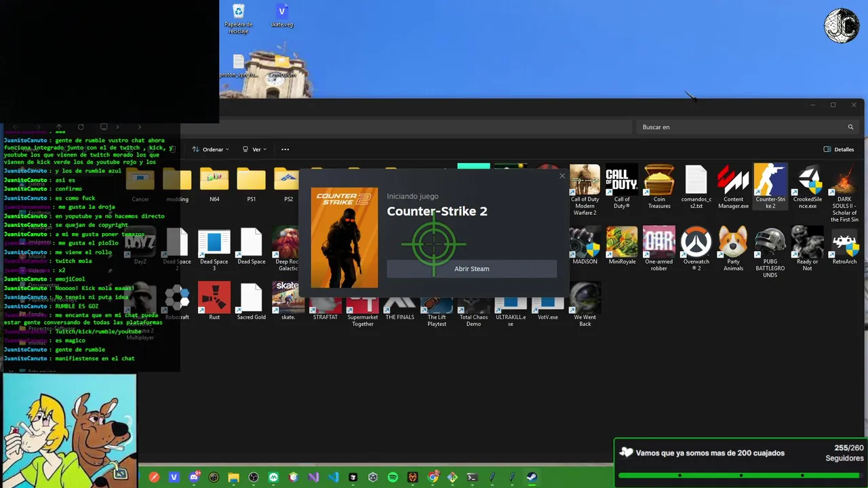Screen dimensions: 868x488
Task: Select the N64 folder
Action: point(214,184)
